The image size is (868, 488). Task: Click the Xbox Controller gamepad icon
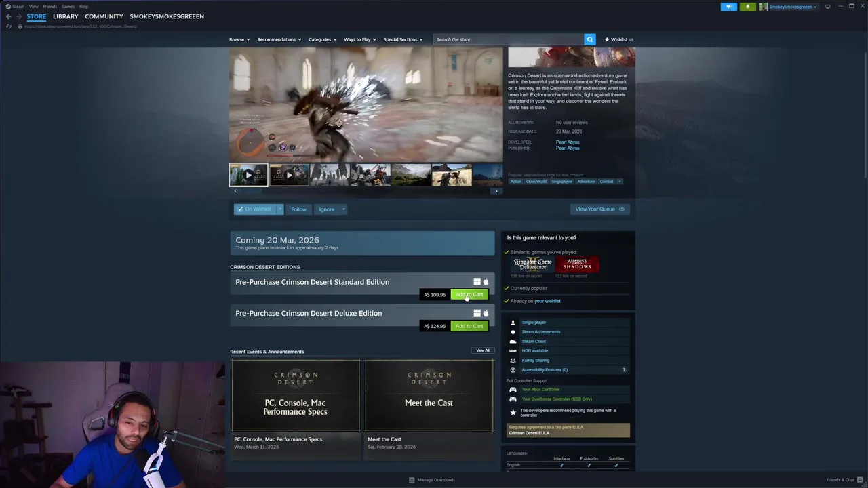[513, 390]
